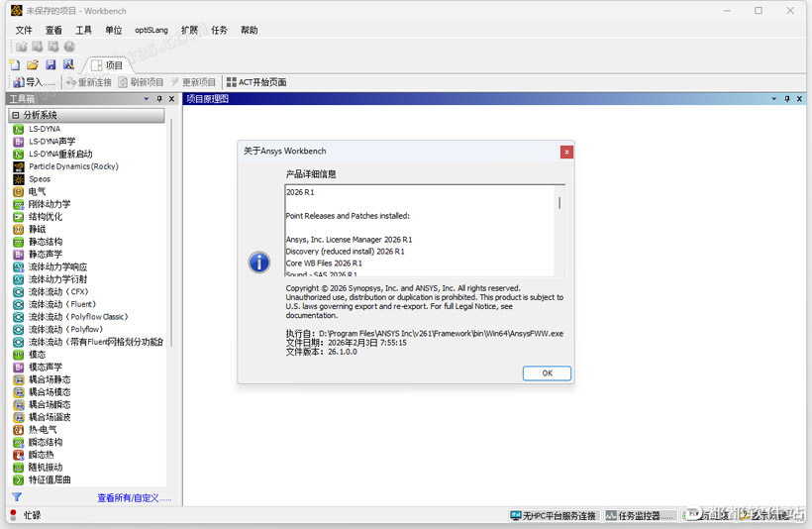Open the 帮助 menu
Viewport: 812px width, 529px height.
(250, 30)
